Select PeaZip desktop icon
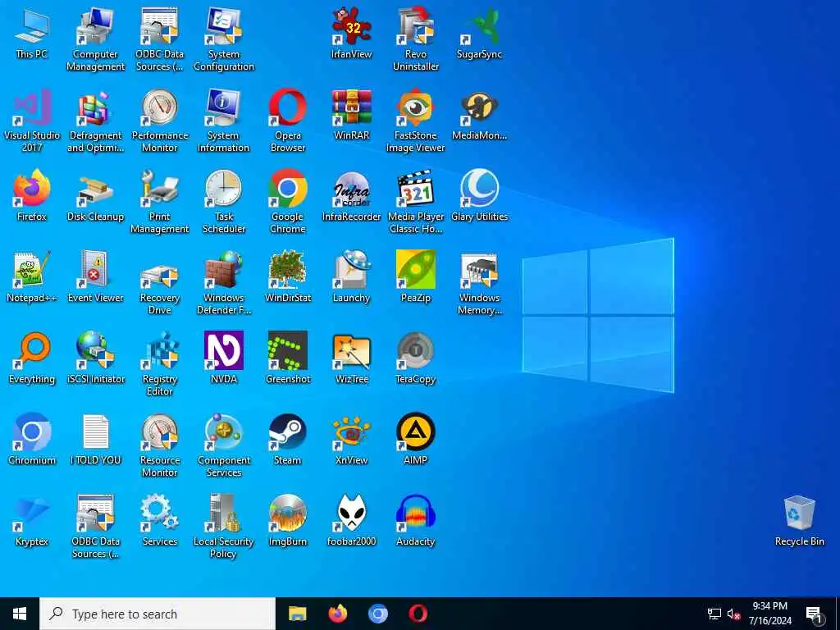 point(416,276)
